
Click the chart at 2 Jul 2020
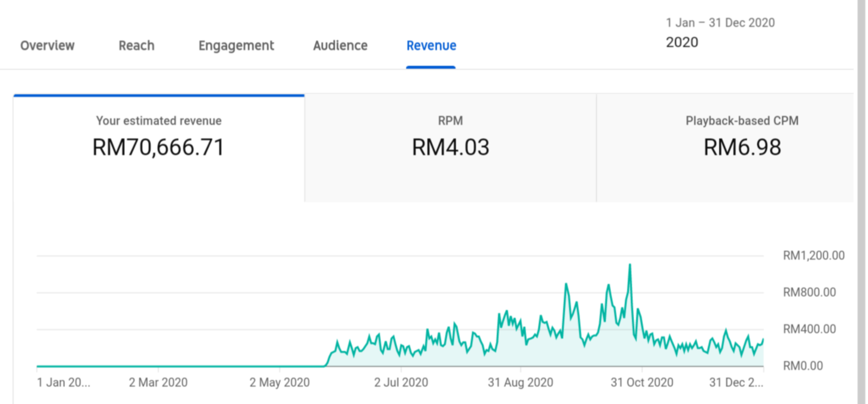(x=401, y=350)
